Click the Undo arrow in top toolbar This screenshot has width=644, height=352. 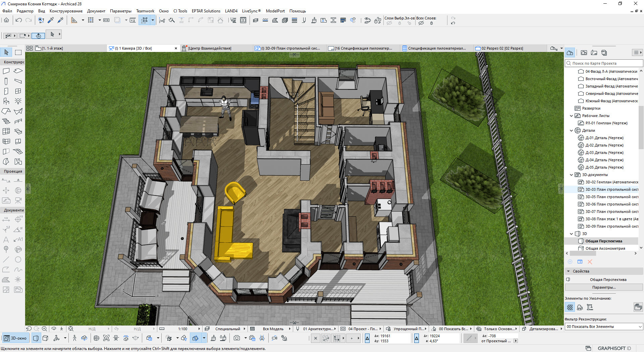click(19, 20)
